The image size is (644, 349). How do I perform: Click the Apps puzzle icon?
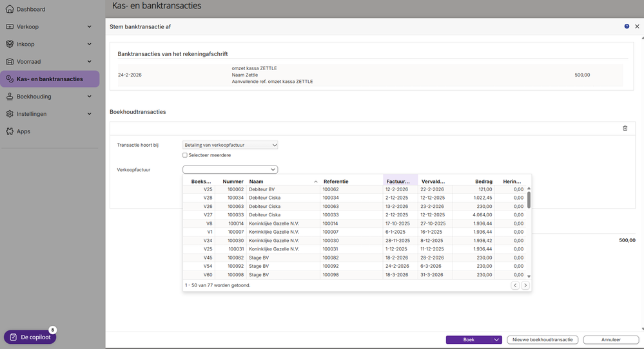point(10,131)
